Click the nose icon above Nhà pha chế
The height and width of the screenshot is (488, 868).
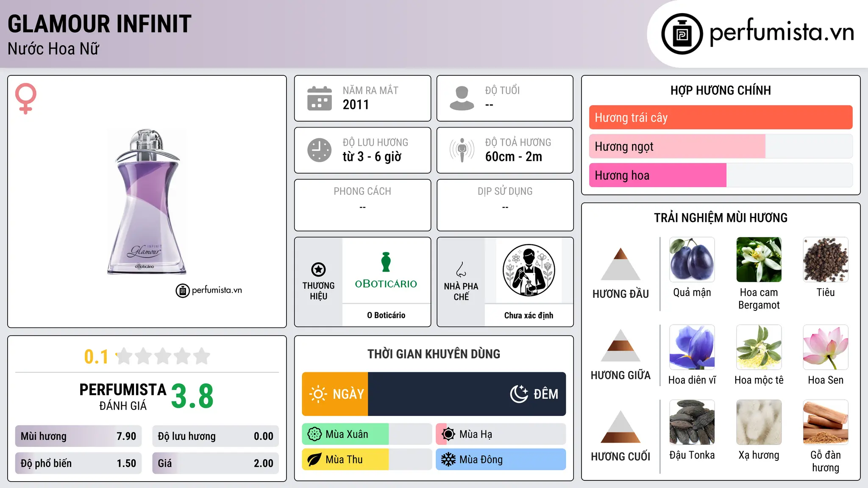click(x=461, y=269)
